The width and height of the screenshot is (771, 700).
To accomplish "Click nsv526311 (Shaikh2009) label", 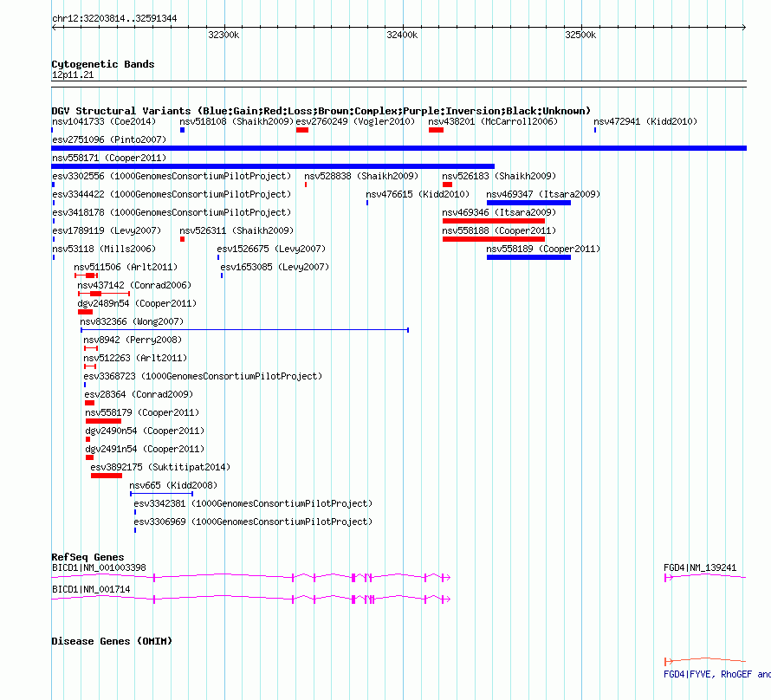I will (236, 230).
